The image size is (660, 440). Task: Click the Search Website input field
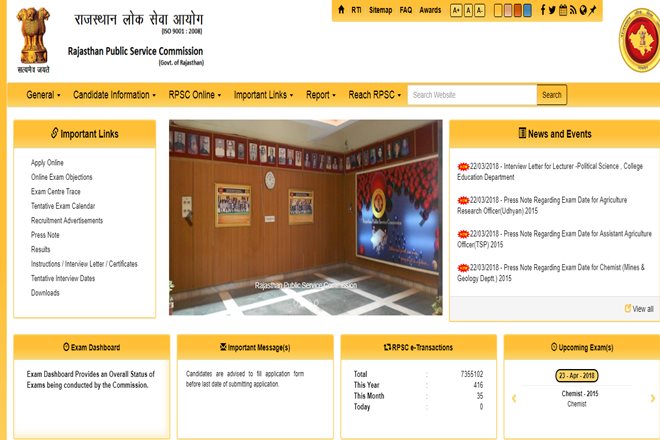(x=472, y=95)
